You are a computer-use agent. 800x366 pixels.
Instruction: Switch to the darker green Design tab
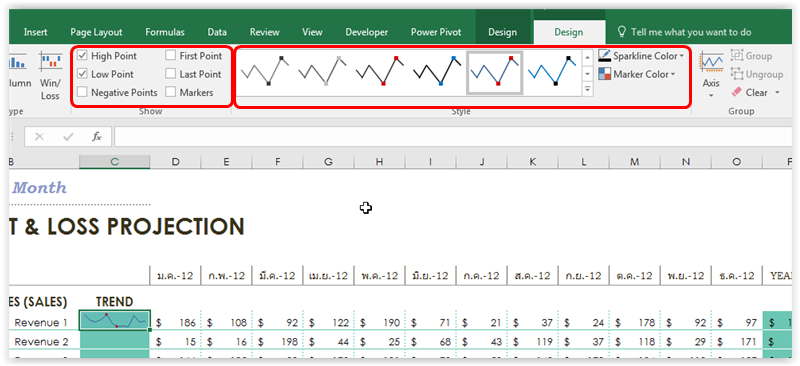coord(503,32)
